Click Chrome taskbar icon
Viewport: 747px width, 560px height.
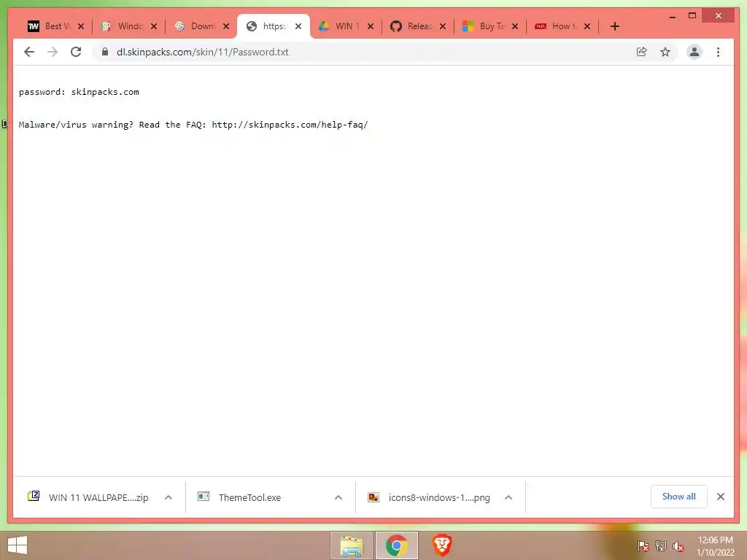point(396,545)
